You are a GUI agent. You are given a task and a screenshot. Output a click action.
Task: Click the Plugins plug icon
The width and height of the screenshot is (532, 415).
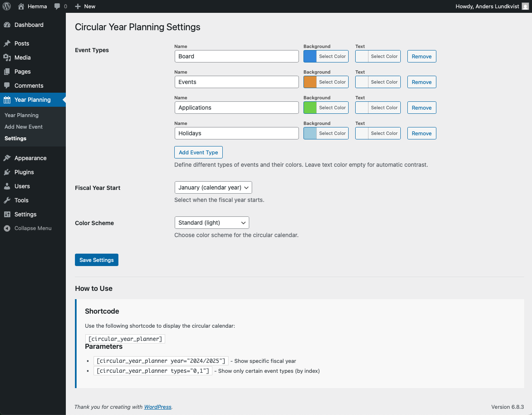point(8,172)
